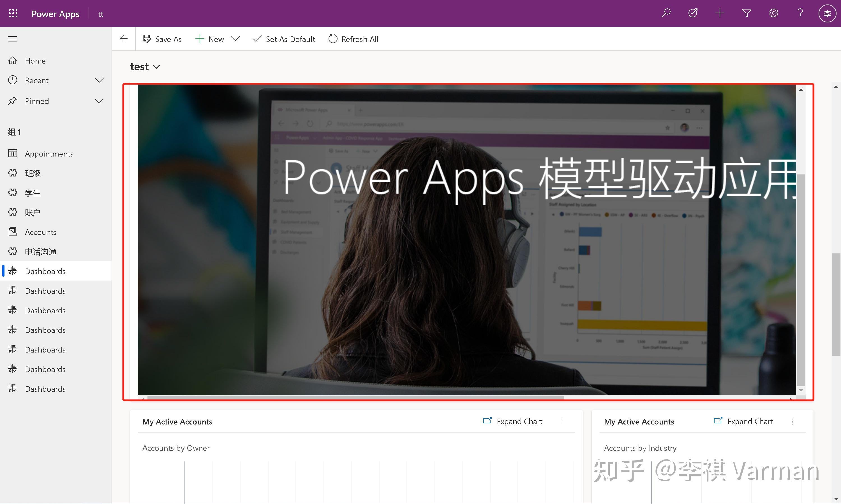Image resolution: width=841 pixels, height=504 pixels.
Task: Click the page vertical scrollbar thumb
Action: coord(836,304)
